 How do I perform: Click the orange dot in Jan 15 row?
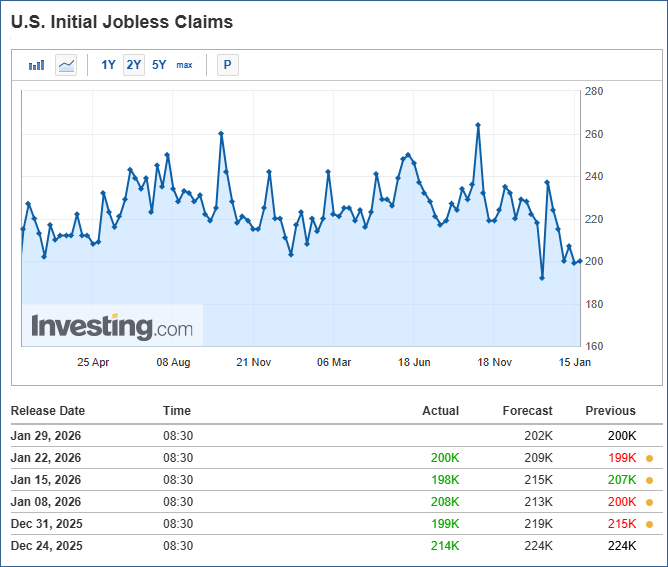pyautogui.click(x=649, y=480)
